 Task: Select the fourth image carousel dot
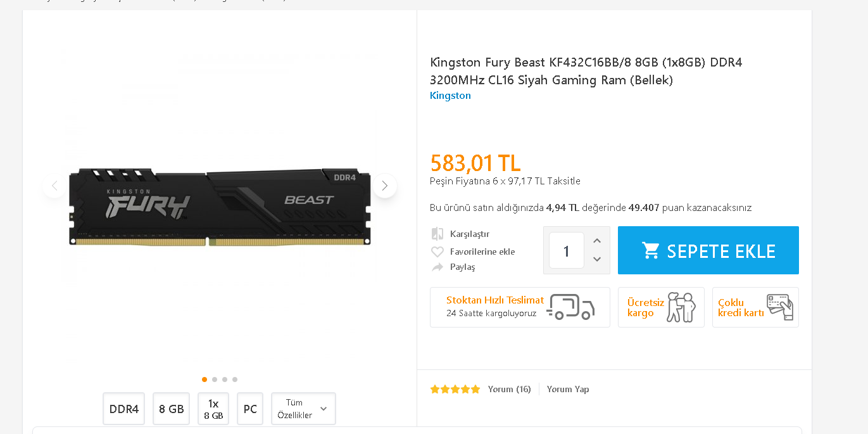235,380
